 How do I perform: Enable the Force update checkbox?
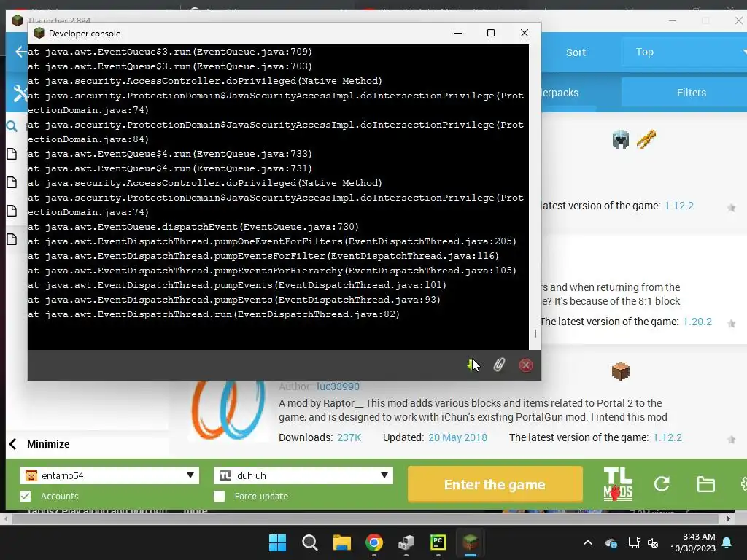tap(219, 496)
